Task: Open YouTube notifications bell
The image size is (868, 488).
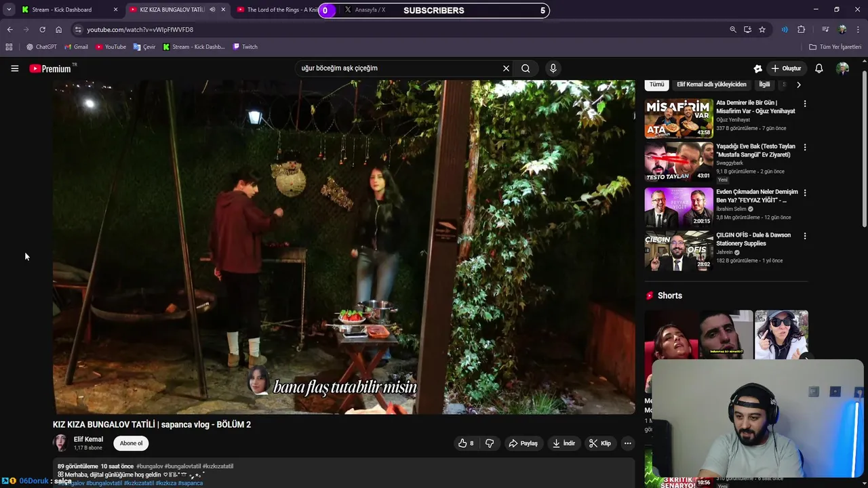Action: 819,68
